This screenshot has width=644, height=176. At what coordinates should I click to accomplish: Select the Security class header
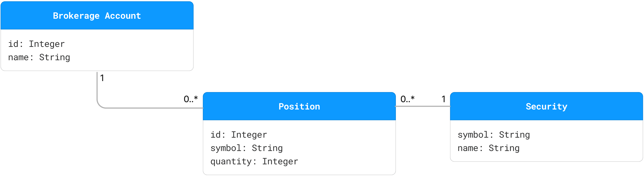tap(547, 106)
